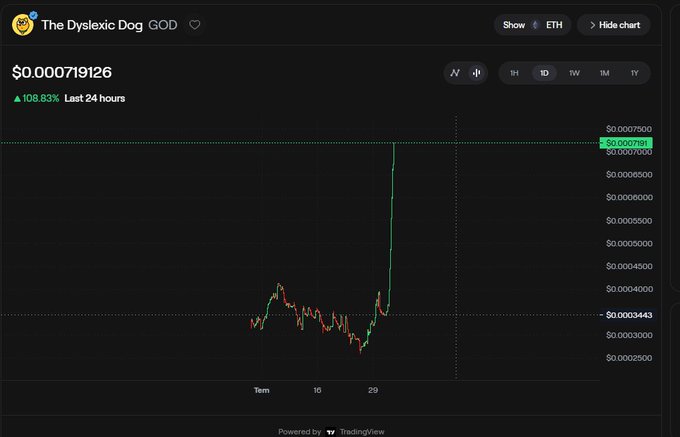Hide chart using the chevron button
680x437 pixels.
coord(614,25)
